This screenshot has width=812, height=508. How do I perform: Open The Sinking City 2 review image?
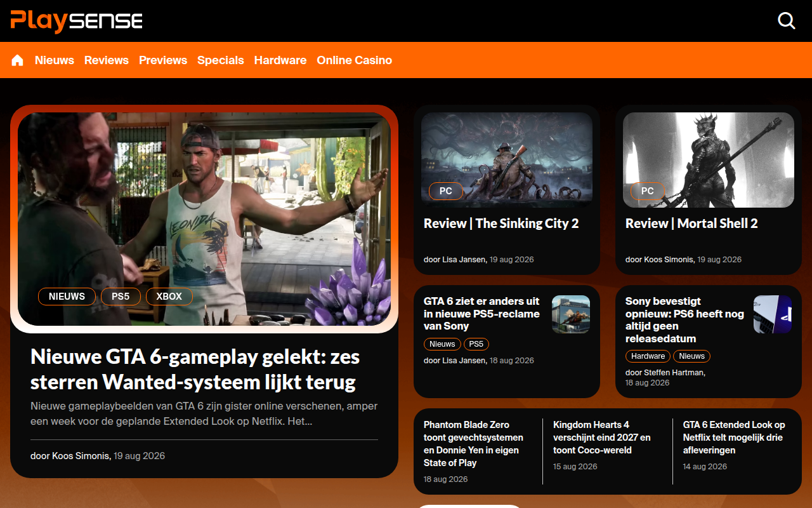click(x=507, y=160)
